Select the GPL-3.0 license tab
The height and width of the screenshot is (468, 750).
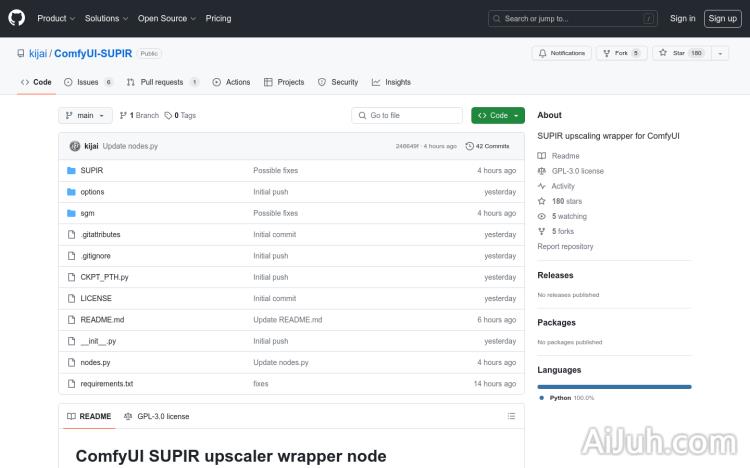point(156,416)
